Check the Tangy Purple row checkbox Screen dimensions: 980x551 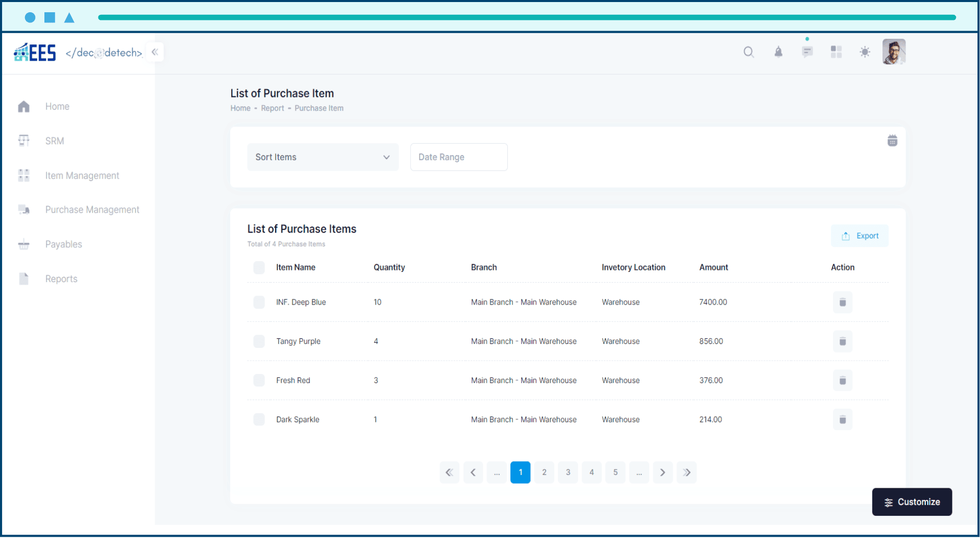click(259, 341)
